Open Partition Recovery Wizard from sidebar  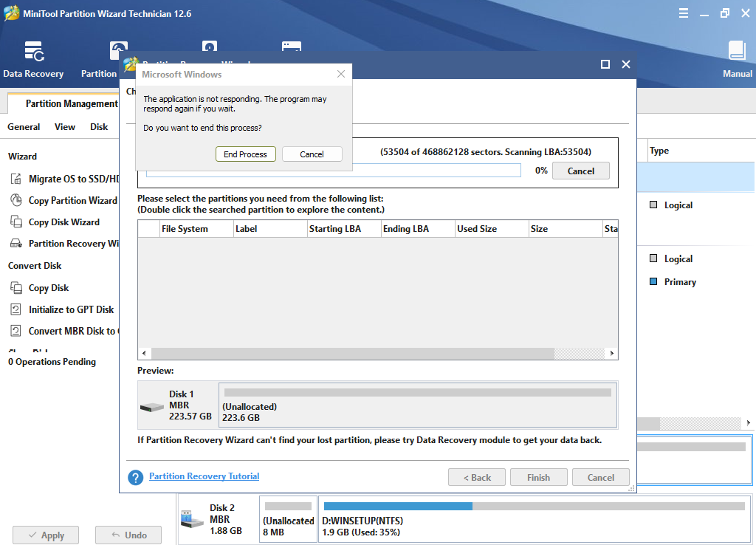(x=64, y=244)
